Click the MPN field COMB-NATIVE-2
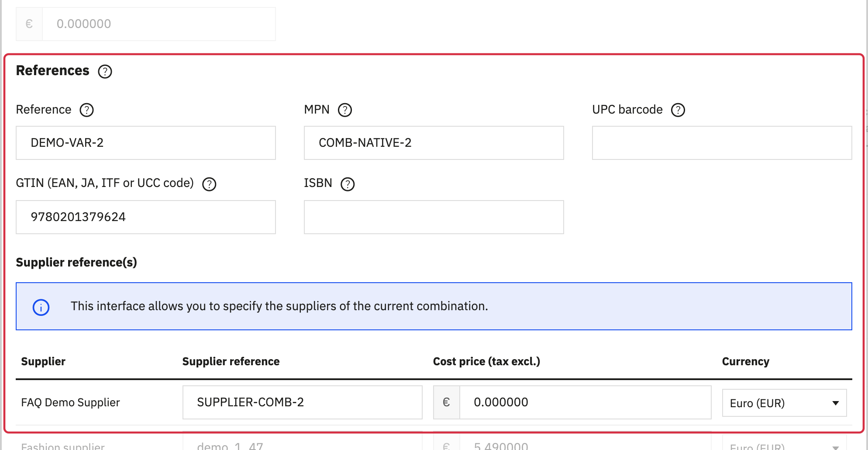Viewport: 868px width, 450px height. (434, 143)
